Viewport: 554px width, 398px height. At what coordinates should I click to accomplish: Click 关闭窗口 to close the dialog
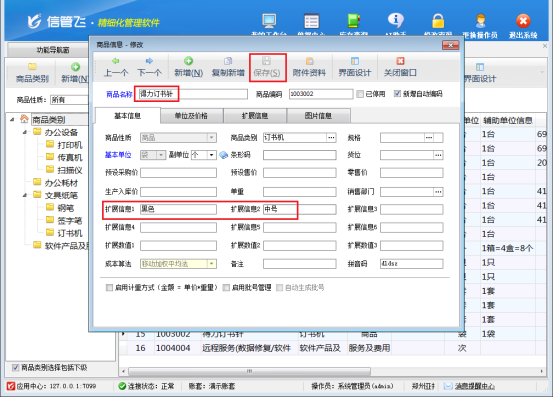coord(400,67)
